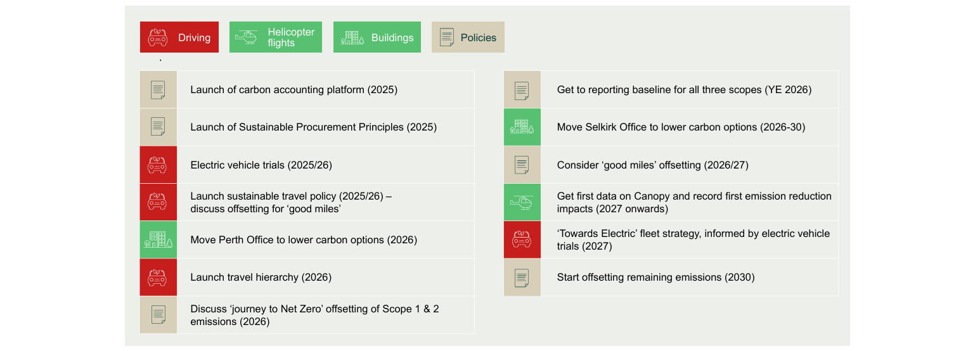This screenshot has width=980, height=351.
Task: Click the 'journey to Net Zero' offsetting row
Action: coord(307,315)
